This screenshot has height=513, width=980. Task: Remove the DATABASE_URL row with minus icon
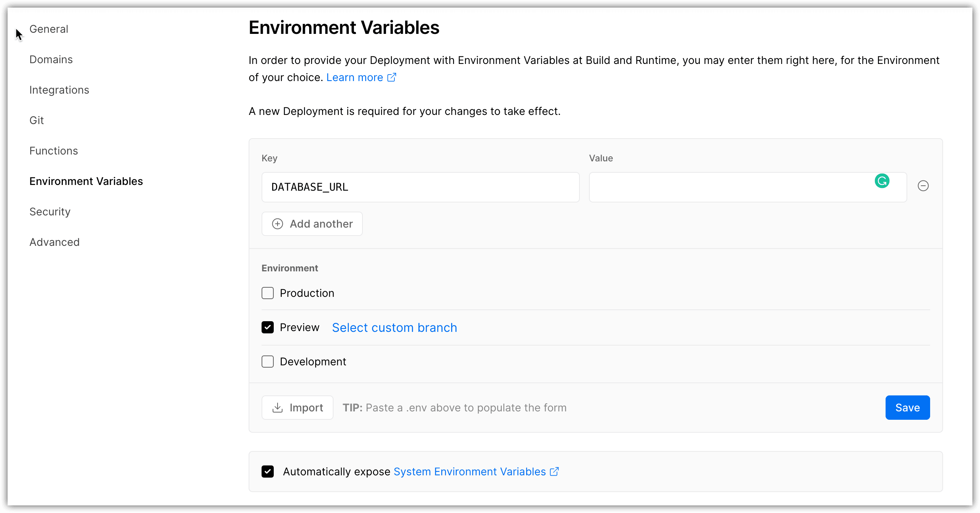coord(924,186)
